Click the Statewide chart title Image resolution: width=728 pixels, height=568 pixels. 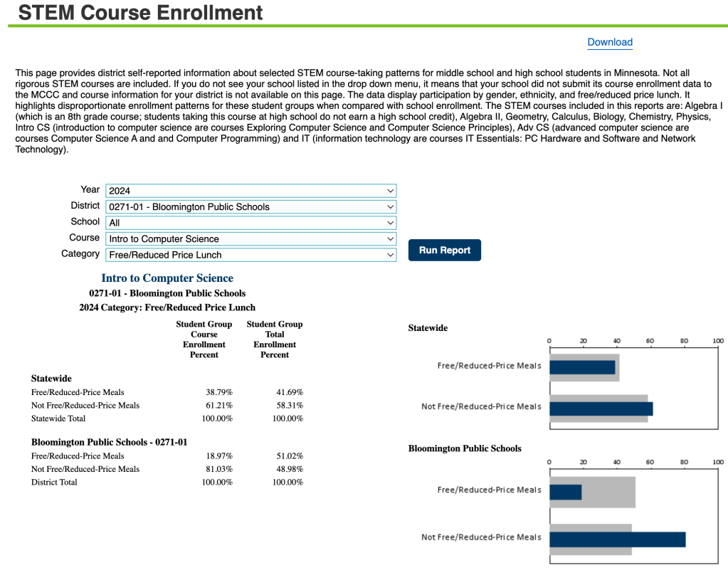pos(428,328)
